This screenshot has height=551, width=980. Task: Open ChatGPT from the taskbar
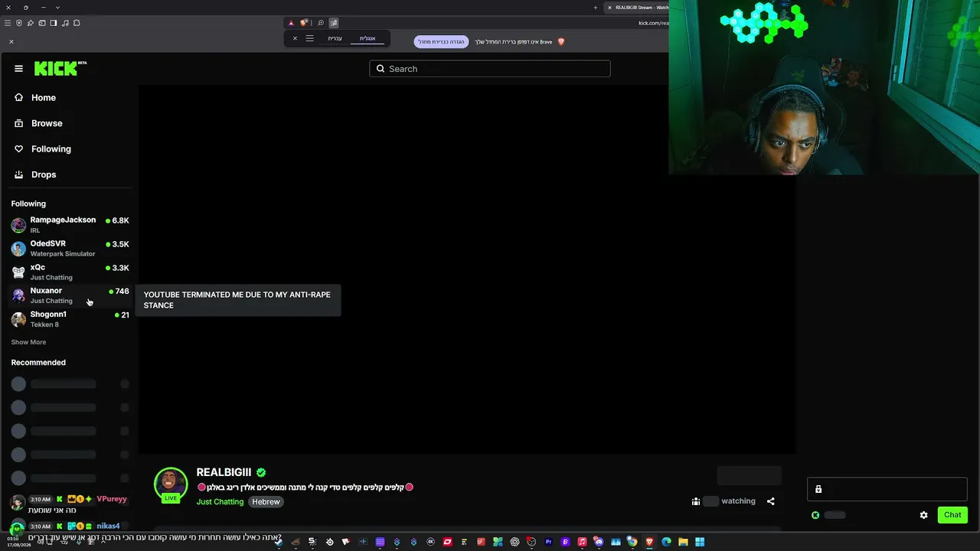click(x=514, y=542)
